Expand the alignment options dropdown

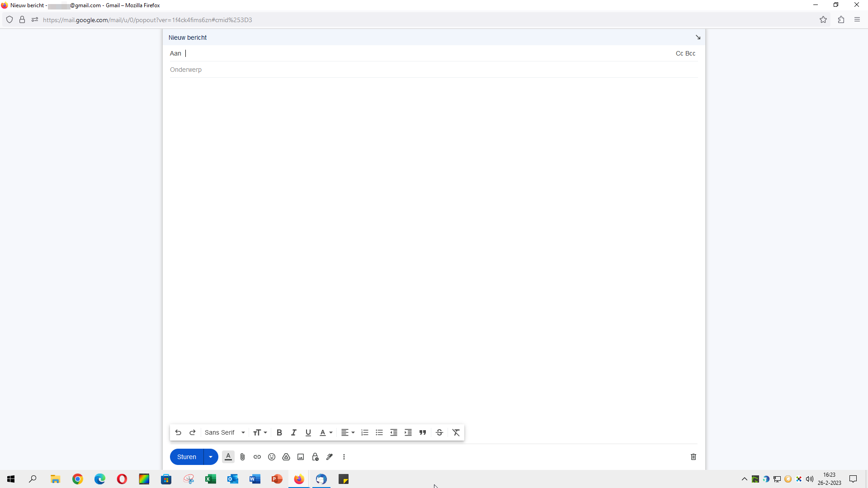(352, 432)
